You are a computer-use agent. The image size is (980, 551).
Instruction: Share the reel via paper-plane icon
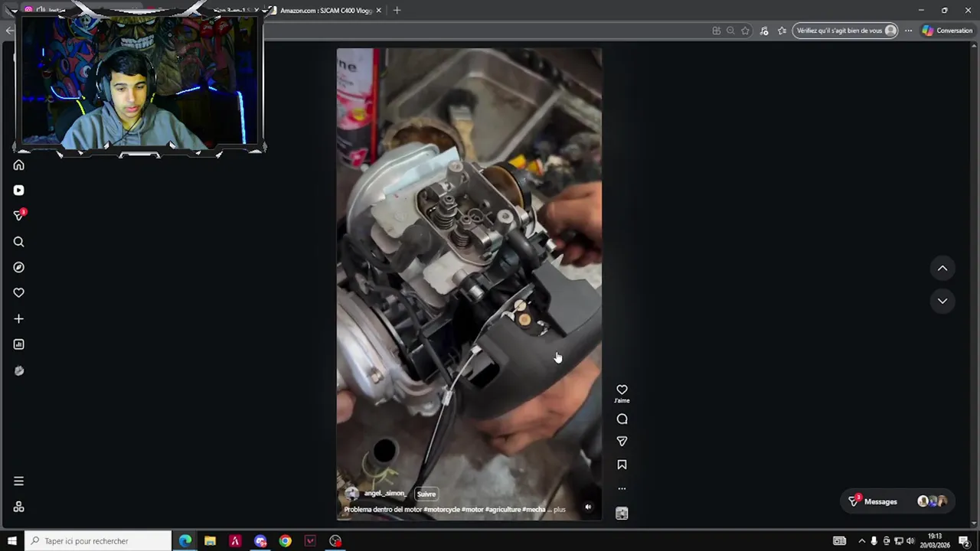(622, 442)
